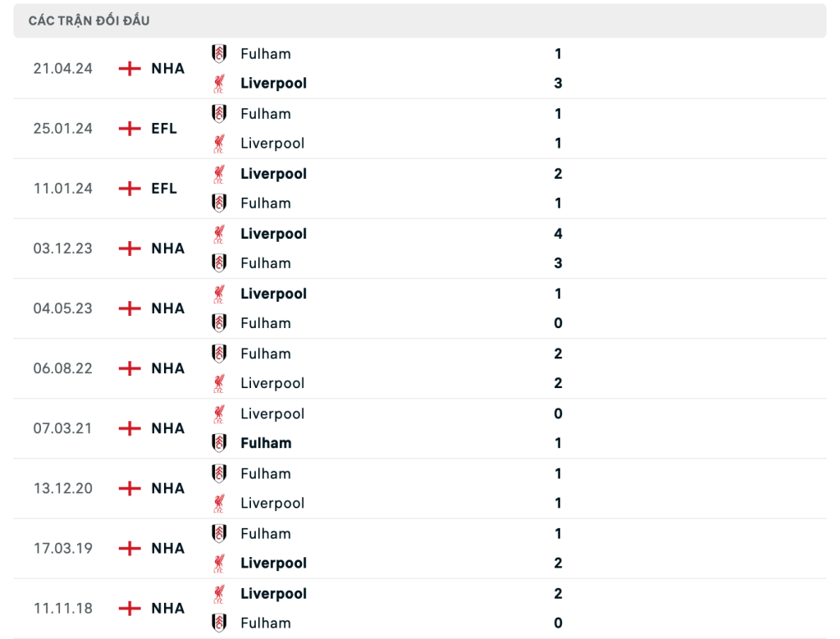Click Liverpool crest in 06.08.22 match
840x639 pixels.
coord(218,383)
